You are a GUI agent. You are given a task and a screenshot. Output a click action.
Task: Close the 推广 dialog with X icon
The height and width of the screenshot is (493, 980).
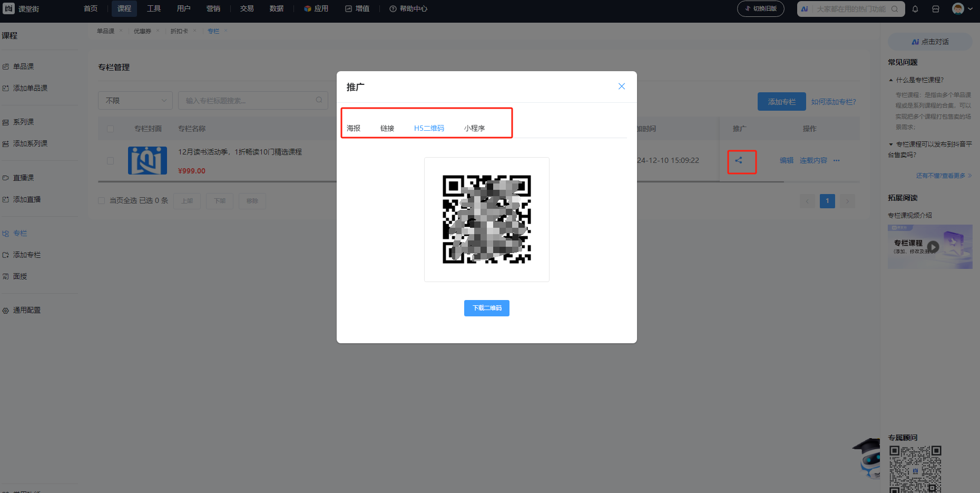tap(622, 86)
